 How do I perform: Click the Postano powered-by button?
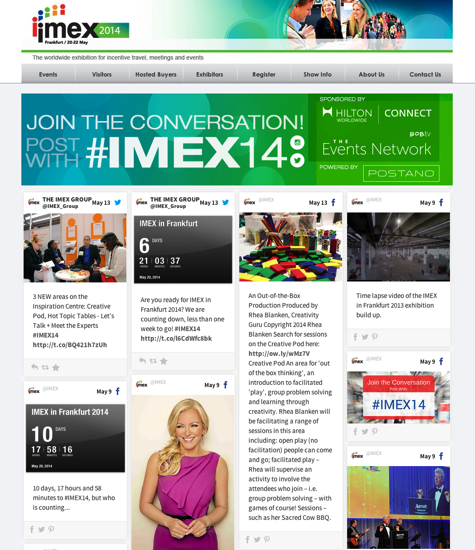(x=401, y=173)
